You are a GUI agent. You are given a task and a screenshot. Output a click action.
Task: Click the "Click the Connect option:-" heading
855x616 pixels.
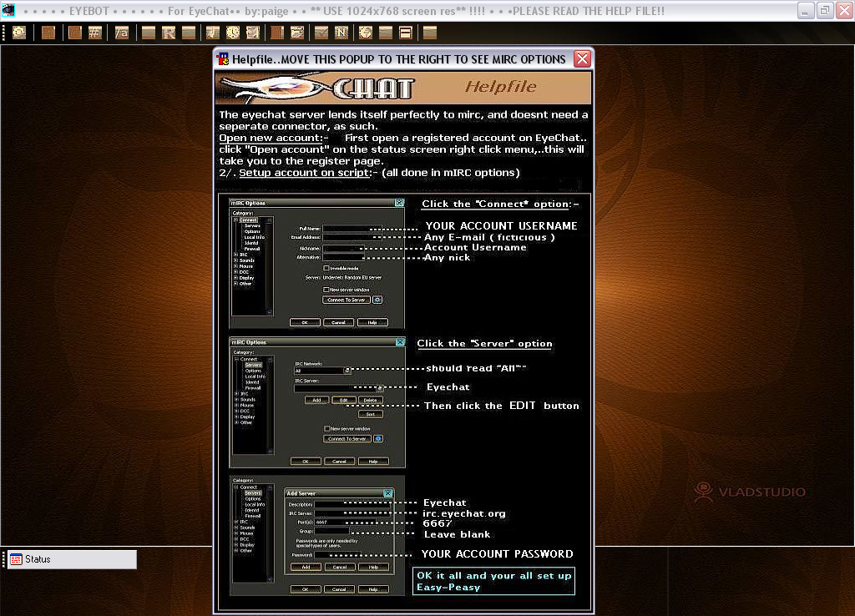(x=501, y=204)
